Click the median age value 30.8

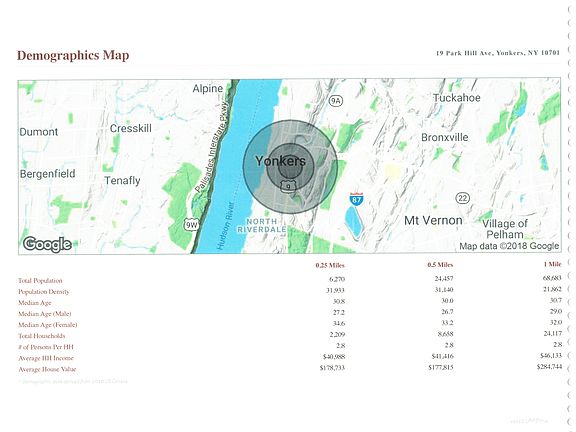click(339, 301)
